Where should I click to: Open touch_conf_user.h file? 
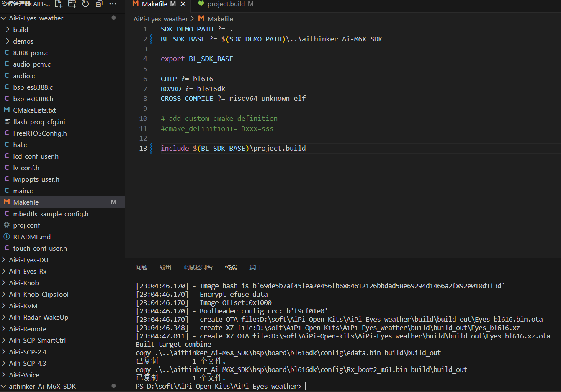pyautogui.click(x=62, y=249)
